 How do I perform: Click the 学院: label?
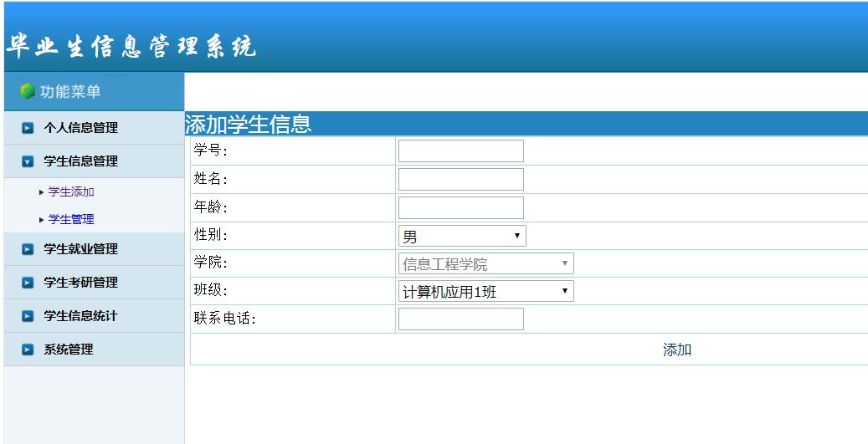click(x=211, y=262)
